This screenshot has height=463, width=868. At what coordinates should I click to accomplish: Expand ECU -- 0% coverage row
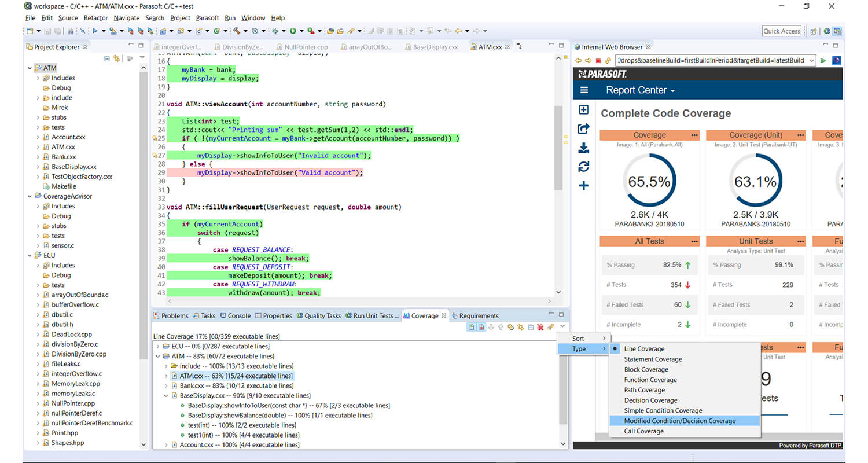point(159,346)
